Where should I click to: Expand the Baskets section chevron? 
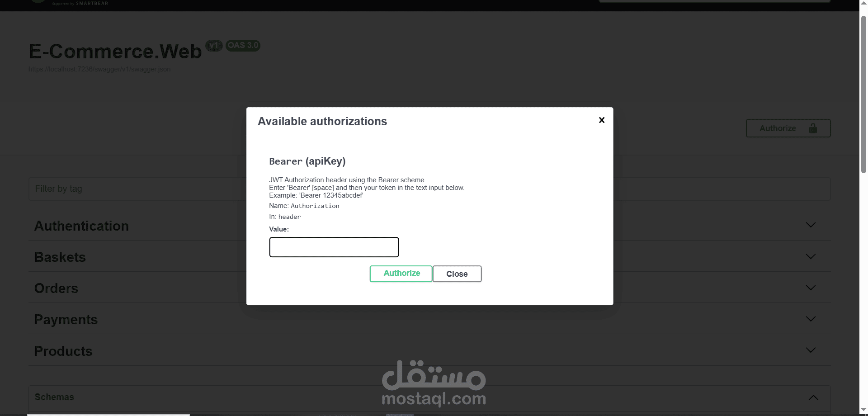click(811, 256)
